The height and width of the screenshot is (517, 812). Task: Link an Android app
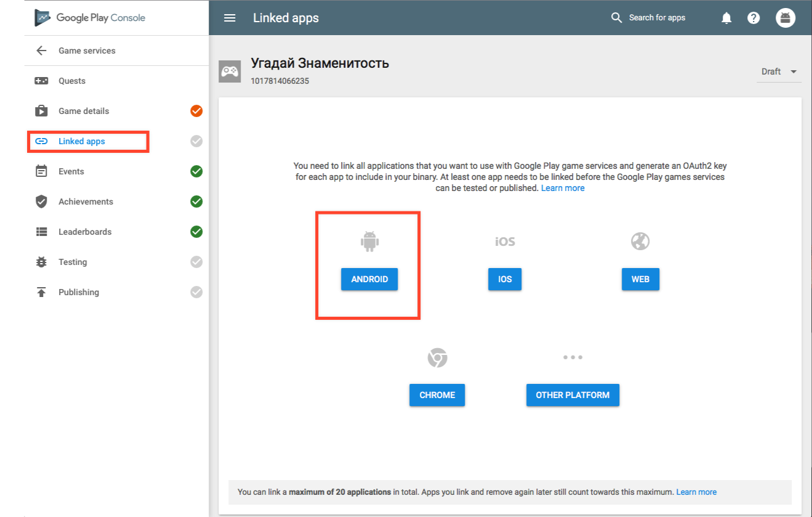(369, 279)
